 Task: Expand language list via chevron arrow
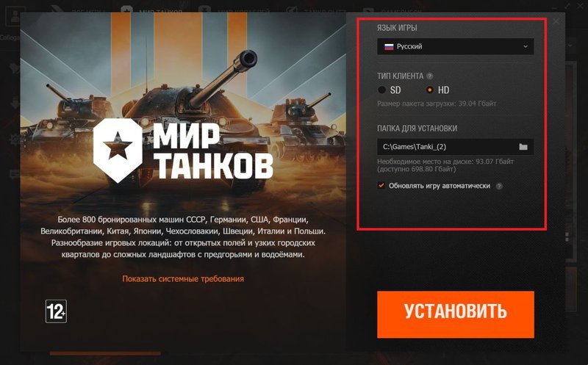point(526,46)
